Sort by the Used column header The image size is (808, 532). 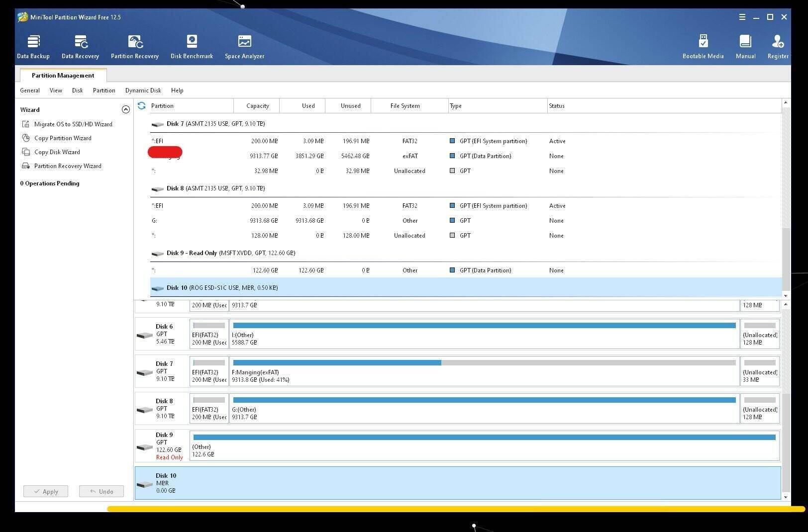[x=303, y=105]
